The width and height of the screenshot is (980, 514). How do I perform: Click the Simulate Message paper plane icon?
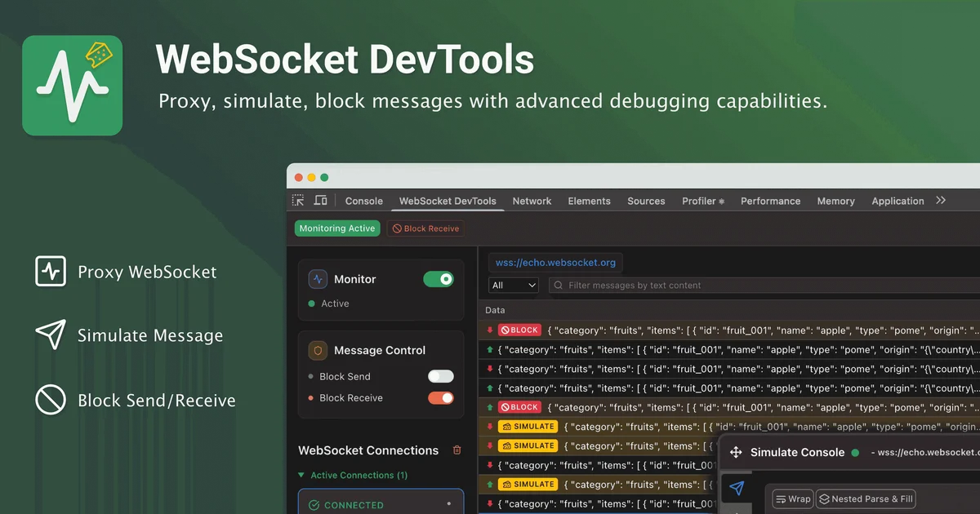[51, 335]
